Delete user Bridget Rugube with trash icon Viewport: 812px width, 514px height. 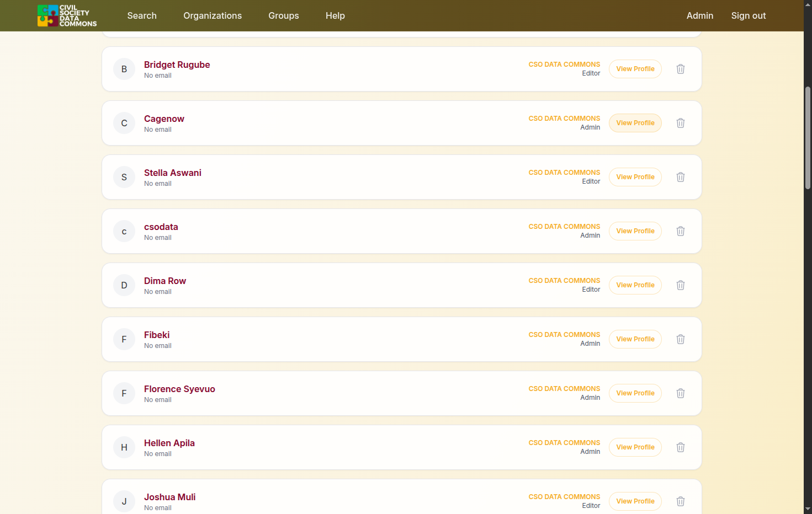[x=681, y=69]
